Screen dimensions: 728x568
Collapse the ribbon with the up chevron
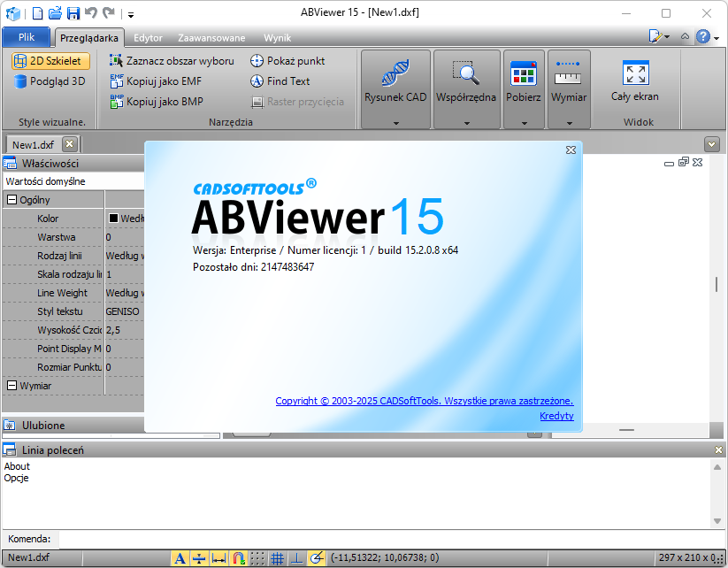pos(685,36)
